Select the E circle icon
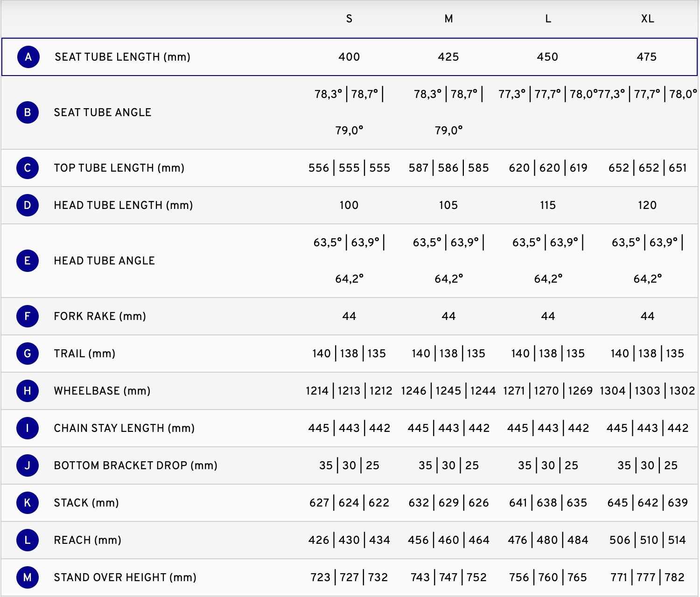The width and height of the screenshot is (700, 597). point(28,261)
